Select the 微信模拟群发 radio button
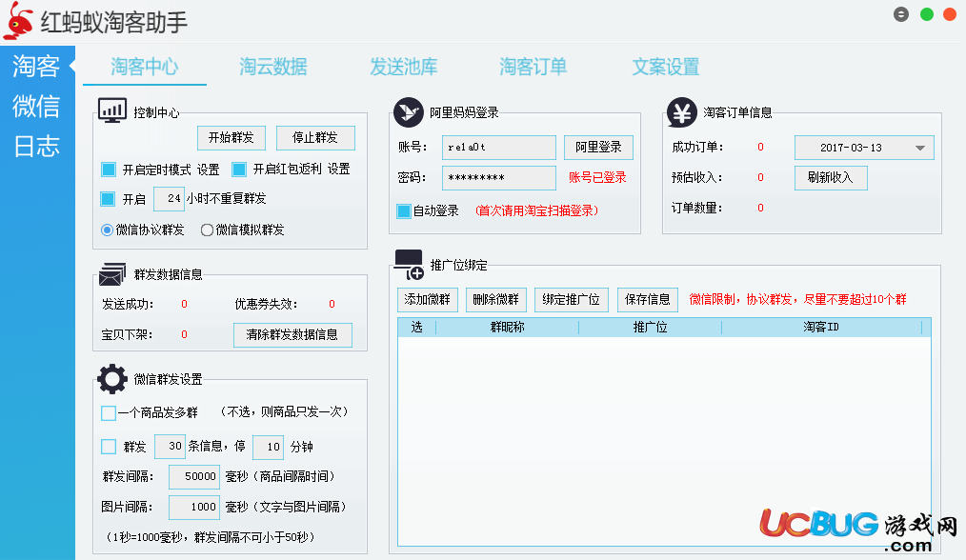The image size is (966, 560). (x=207, y=230)
